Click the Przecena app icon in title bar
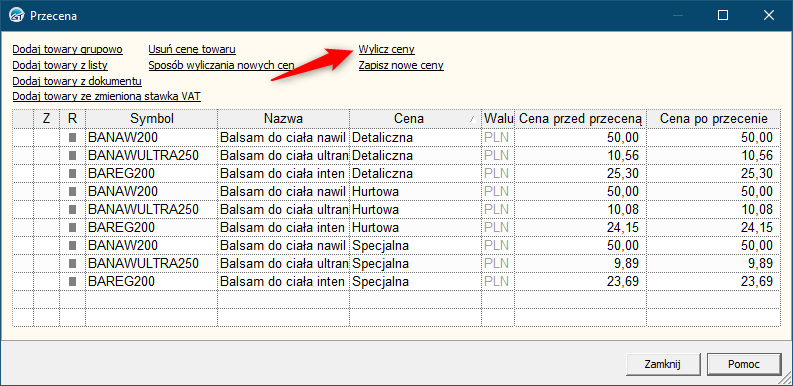 (18, 16)
